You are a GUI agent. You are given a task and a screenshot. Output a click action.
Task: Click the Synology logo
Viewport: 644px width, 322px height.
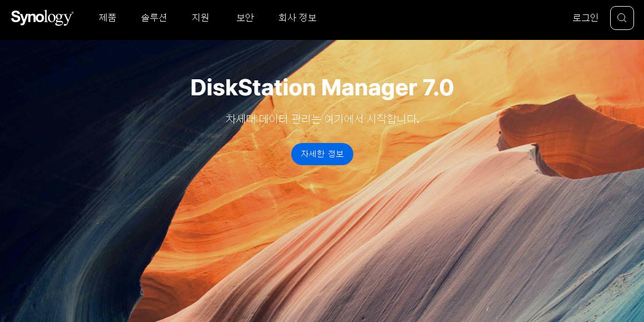pos(42,18)
